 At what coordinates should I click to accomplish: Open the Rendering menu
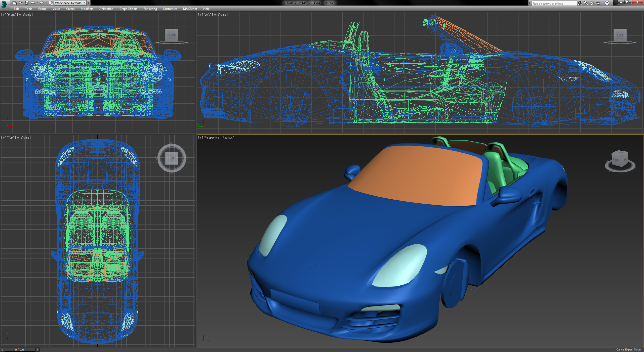pos(150,9)
